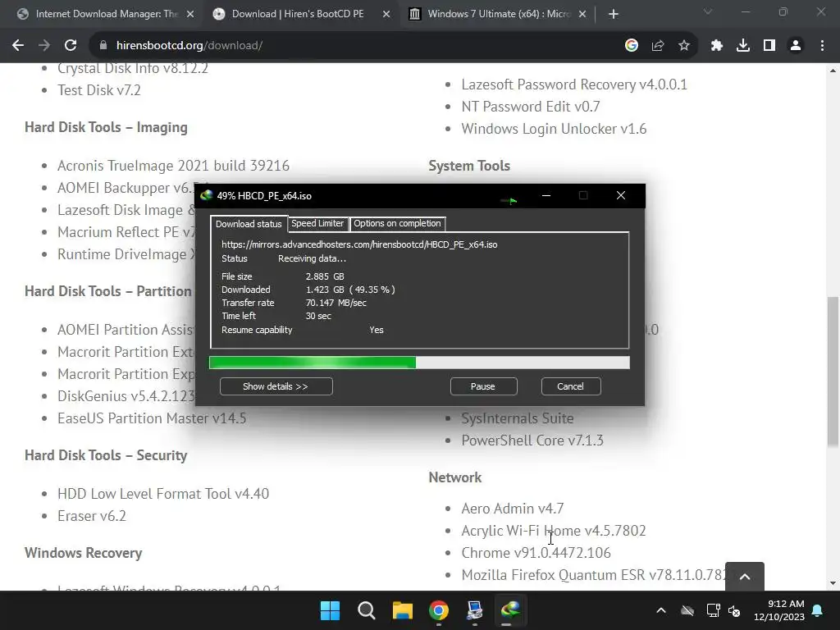This screenshot has width=840, height=630.
Task: Open Windows taskbar search
Action: point(367,610)
